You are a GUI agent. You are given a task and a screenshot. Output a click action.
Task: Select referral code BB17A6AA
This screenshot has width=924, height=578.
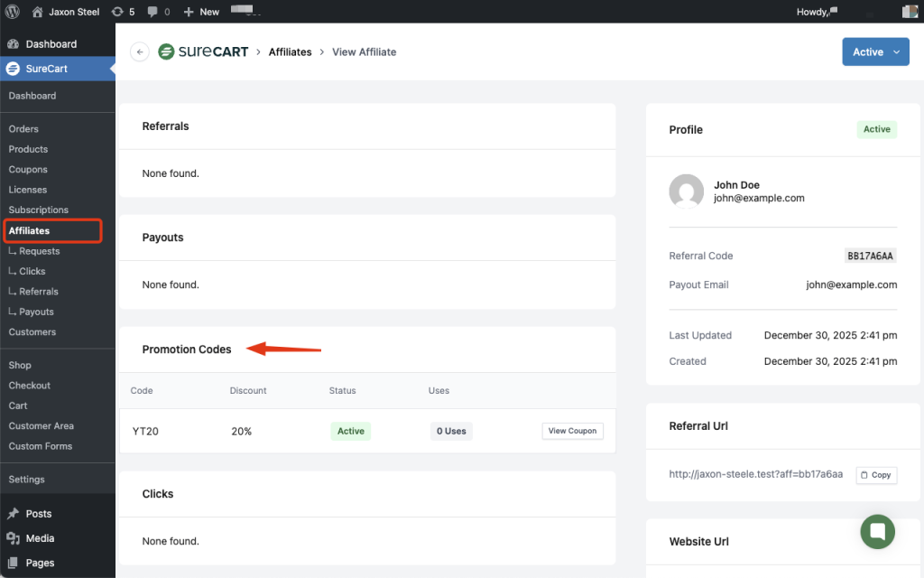(870, 256)
